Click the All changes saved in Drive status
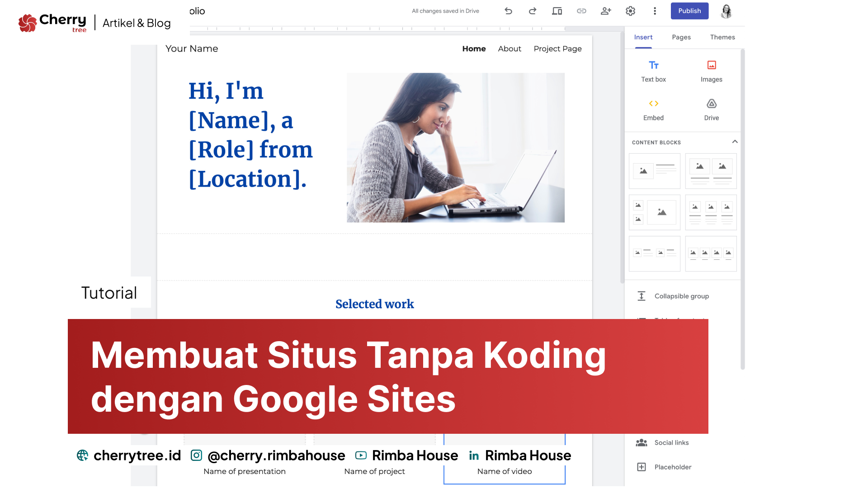Viewport: 868px width, 488px height. pos(445,11)
